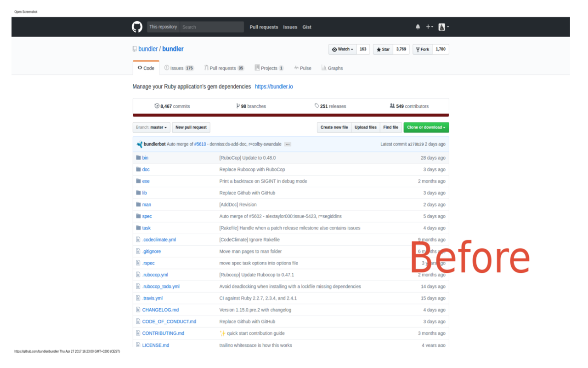
Task: Switch to the Issues tab
Action: pos(179,68)
